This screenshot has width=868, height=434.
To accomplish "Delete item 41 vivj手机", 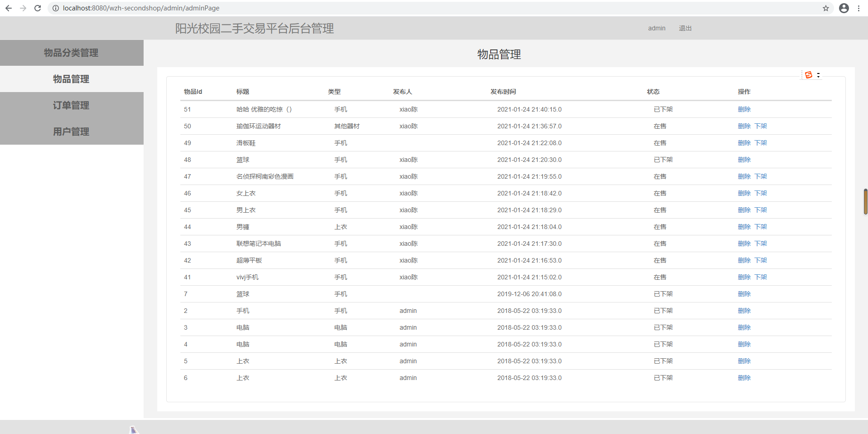I will 744,277.
